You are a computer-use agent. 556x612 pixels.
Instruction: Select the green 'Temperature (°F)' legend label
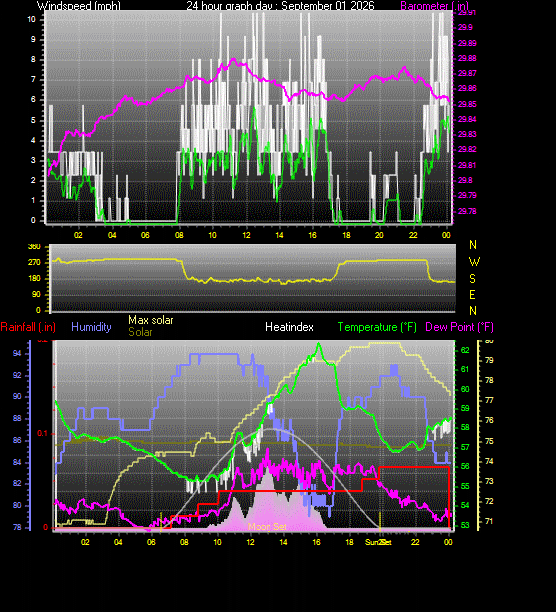[x=377, y=327]
